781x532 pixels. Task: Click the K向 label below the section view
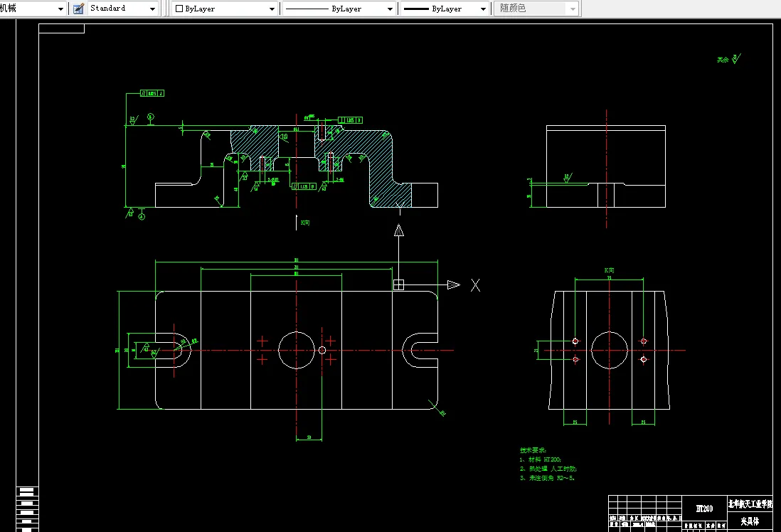tap(305, 223)
